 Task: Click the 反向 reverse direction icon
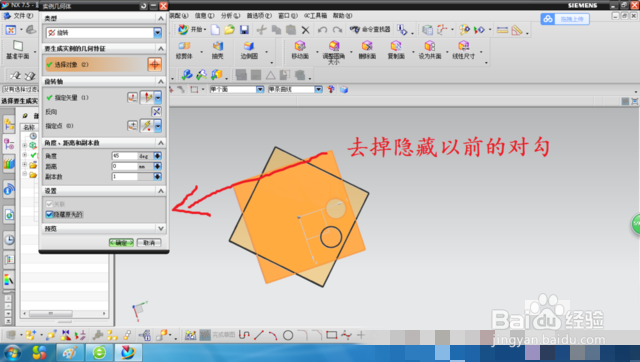[x=156, y=111]
